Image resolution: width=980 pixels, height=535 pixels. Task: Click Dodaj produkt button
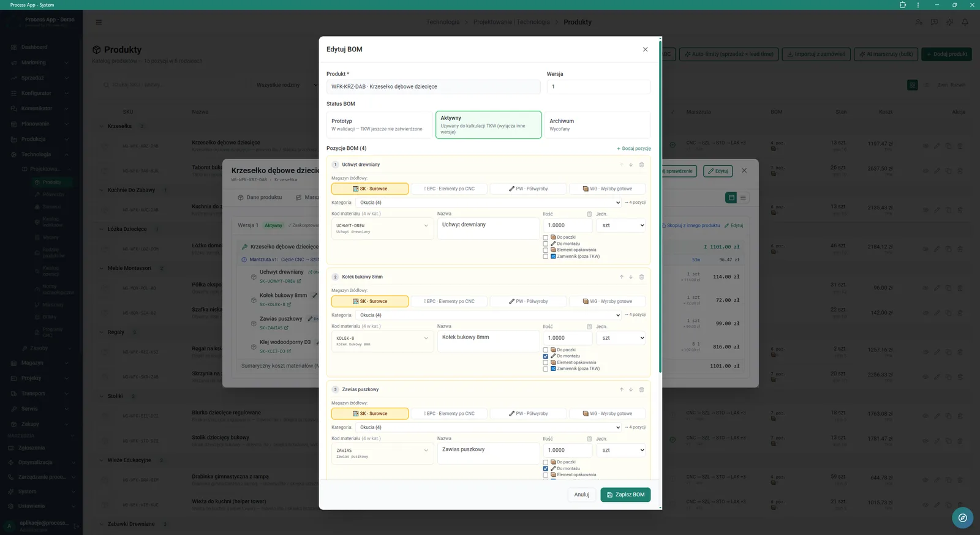(x=947, y=54)
